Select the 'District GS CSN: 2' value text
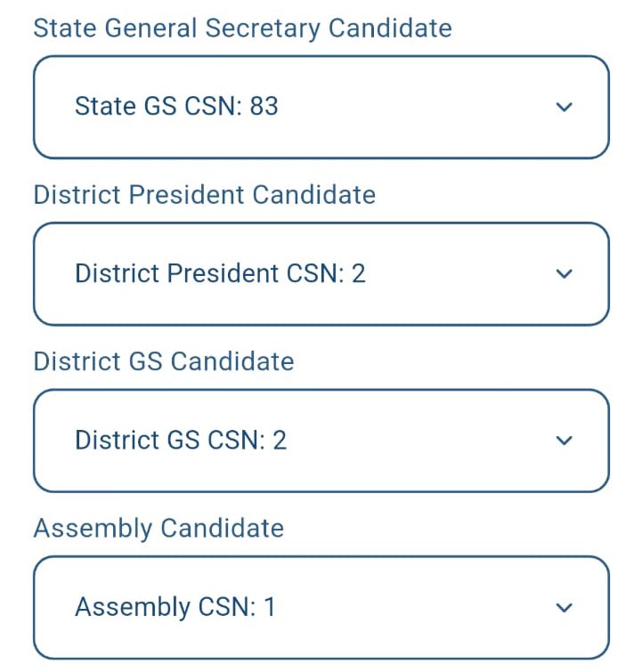Image resolution: width=642 pixels, height=672 pixels. pyautogui.click(x=181, y=440)
